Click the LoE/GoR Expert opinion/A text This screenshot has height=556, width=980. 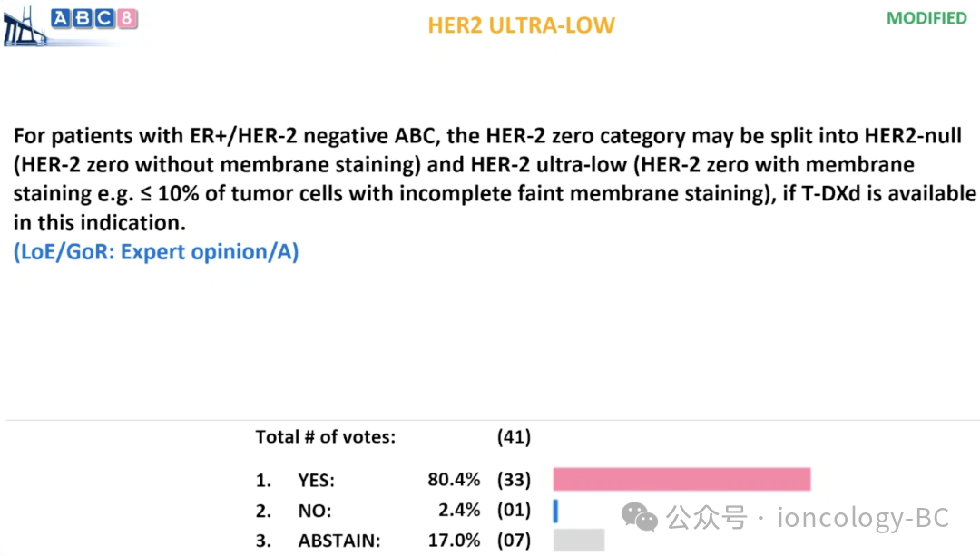[156, 252]
